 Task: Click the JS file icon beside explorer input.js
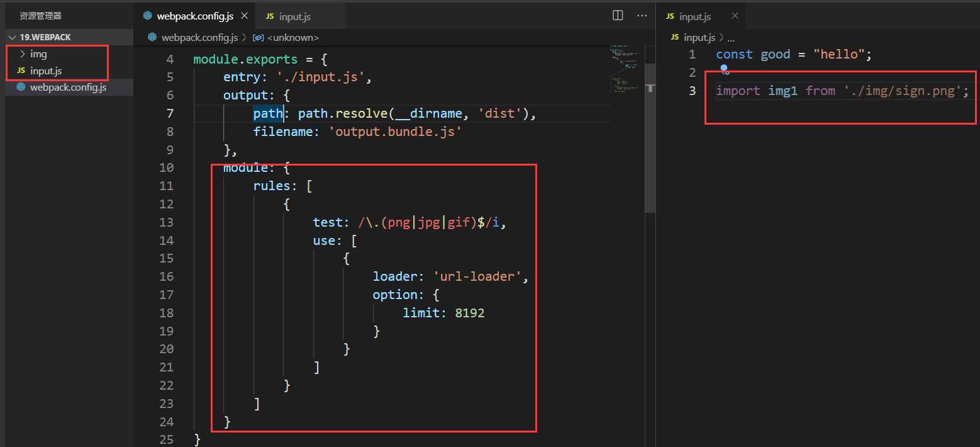[x=21, y=71]
